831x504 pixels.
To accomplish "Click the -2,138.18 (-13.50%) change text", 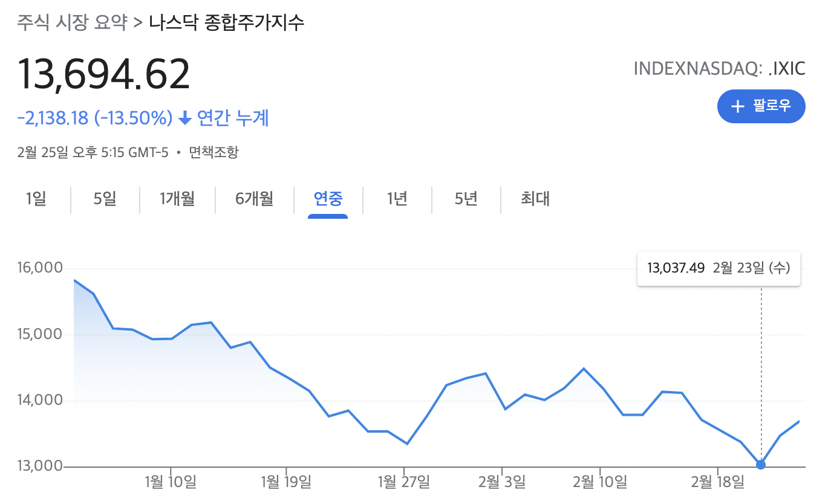I will pos(96,118).
